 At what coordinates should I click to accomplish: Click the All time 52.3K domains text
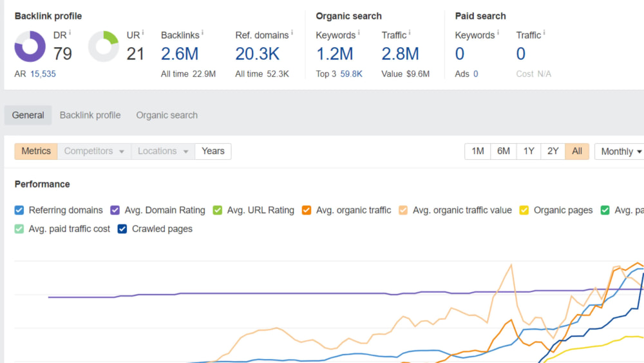click(262, 74)
